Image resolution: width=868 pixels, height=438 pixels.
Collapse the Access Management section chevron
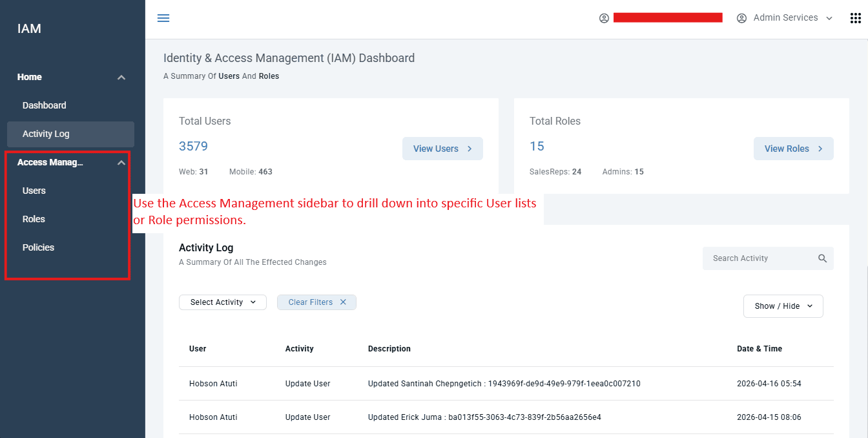point(121,163)
